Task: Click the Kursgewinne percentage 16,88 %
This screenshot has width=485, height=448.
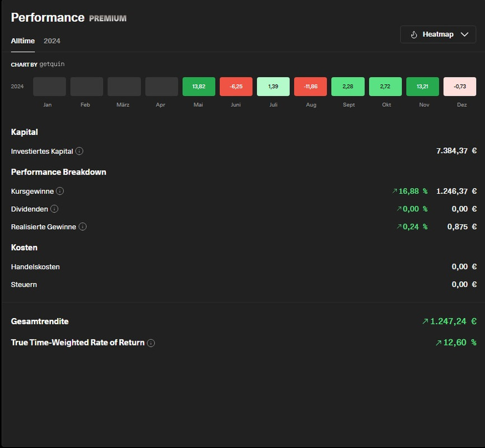Action: (x=410, y=191)
